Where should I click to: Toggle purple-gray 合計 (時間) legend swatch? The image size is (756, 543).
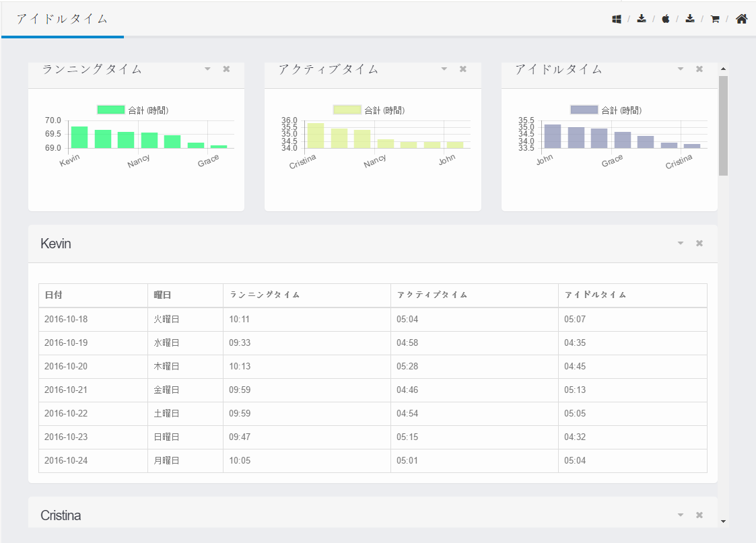pos(584,110)
